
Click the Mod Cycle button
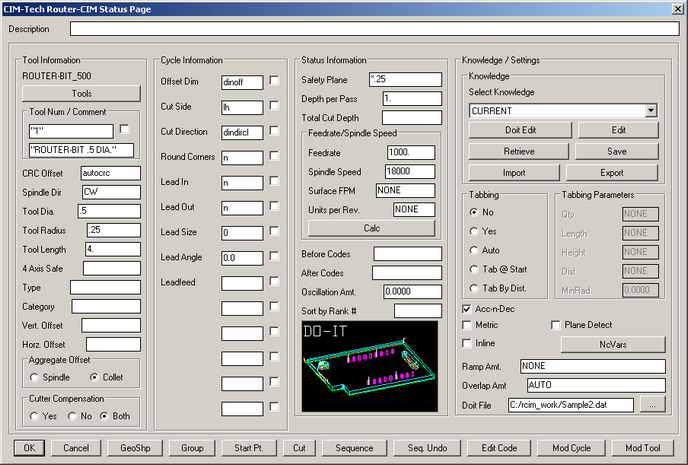pyautogui.click(x=571, y=448)
